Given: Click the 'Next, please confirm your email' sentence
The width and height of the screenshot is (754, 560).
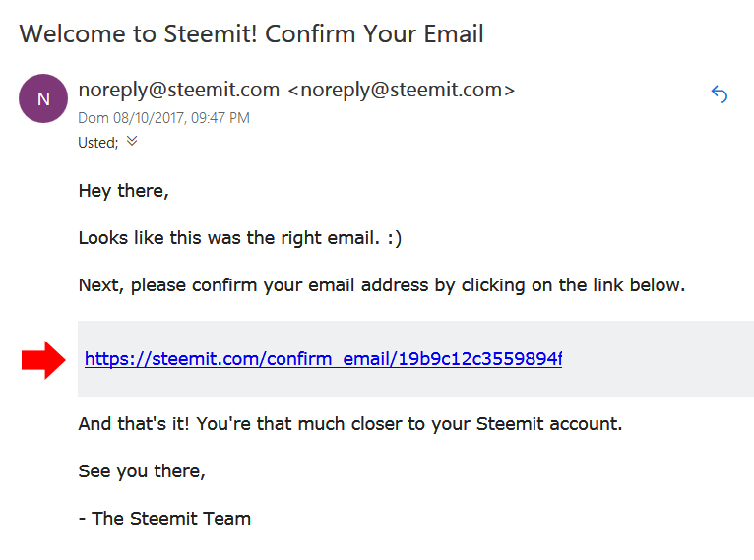Looking at the screenshot, I should tap(380, 285).
